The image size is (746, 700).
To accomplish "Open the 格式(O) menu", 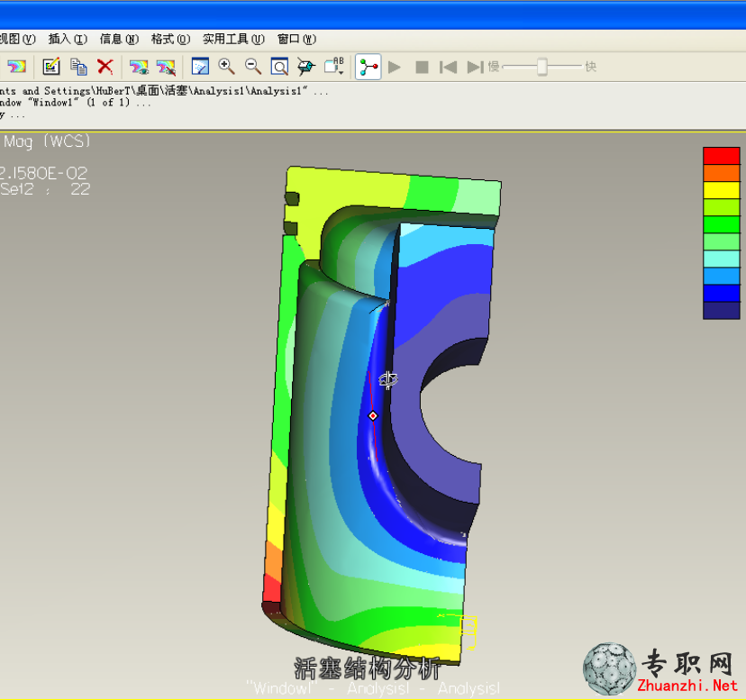I will tap(170, 39).
